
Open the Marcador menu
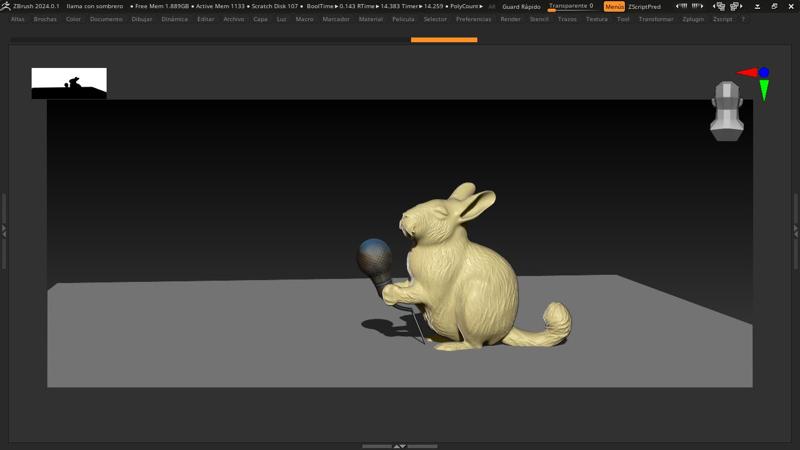pos(336,19)
